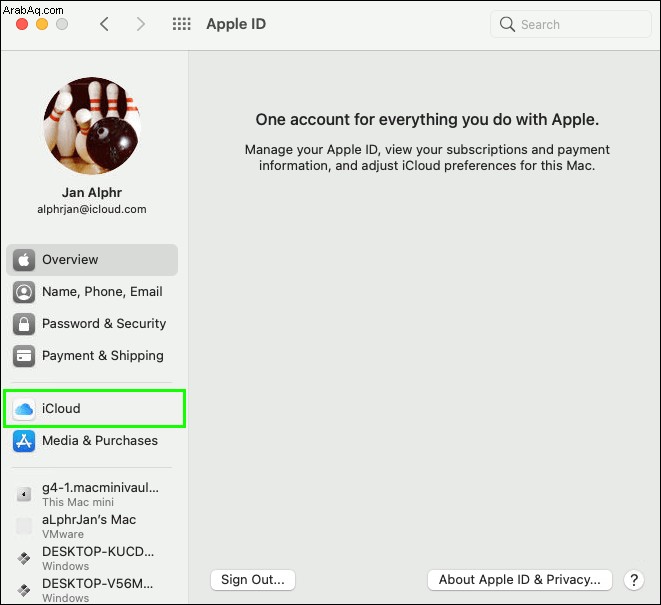Click the magnifying glass search icon
Screen dimensions: 661x605
point(507,24)
